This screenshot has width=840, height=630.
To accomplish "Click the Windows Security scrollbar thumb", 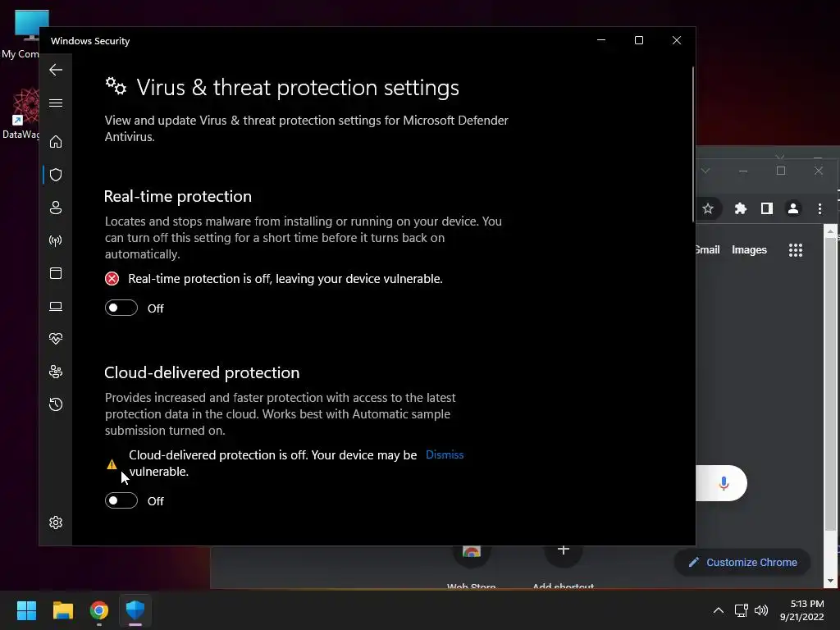I will click(692, 144).
